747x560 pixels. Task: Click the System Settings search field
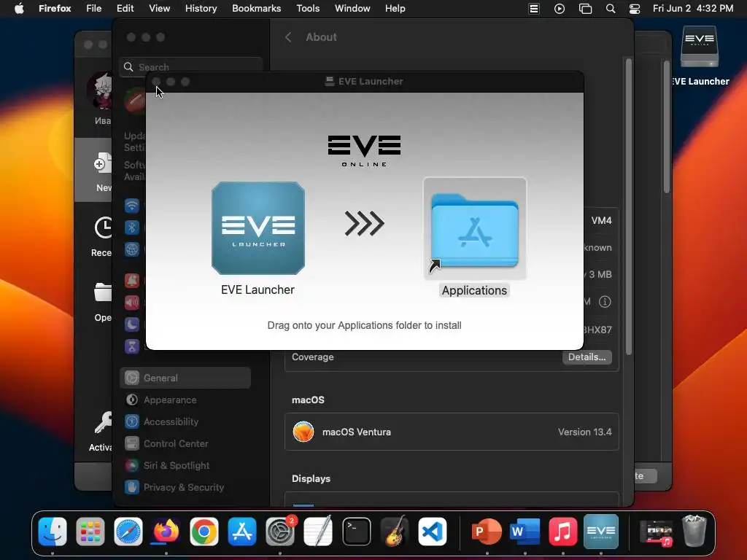(190, 66)
